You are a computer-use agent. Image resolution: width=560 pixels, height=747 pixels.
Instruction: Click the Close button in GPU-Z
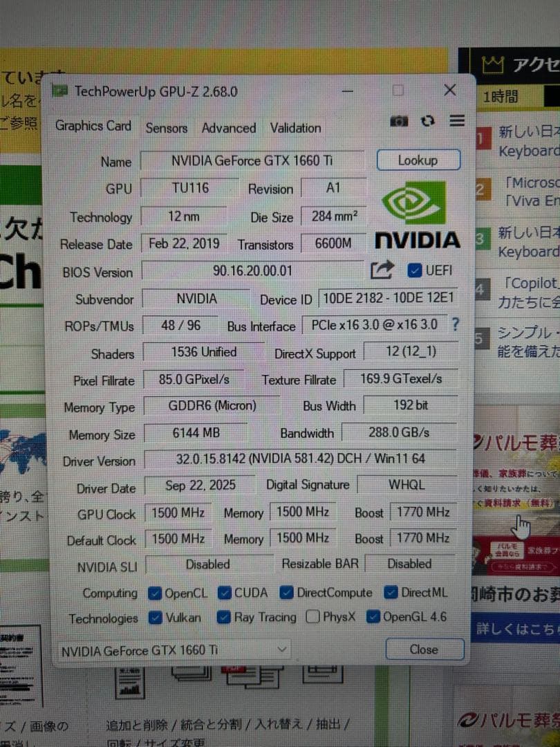point(424,649)
